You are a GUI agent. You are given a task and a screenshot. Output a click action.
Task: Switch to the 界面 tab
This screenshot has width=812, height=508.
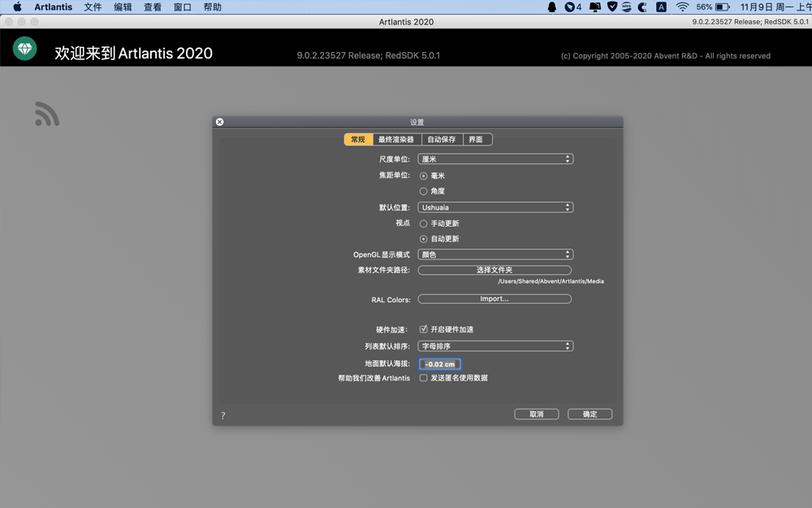click(x=476, y=140)
